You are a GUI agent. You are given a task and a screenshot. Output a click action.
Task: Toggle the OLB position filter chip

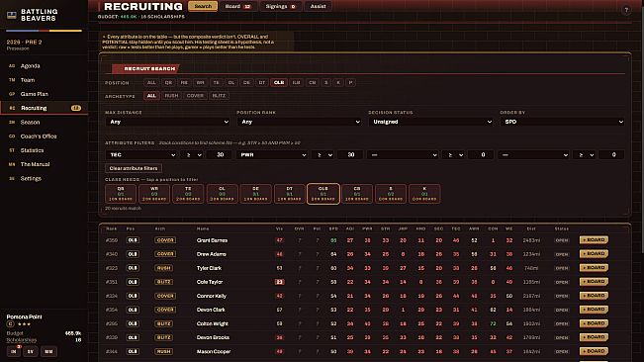tap(279, 83)
